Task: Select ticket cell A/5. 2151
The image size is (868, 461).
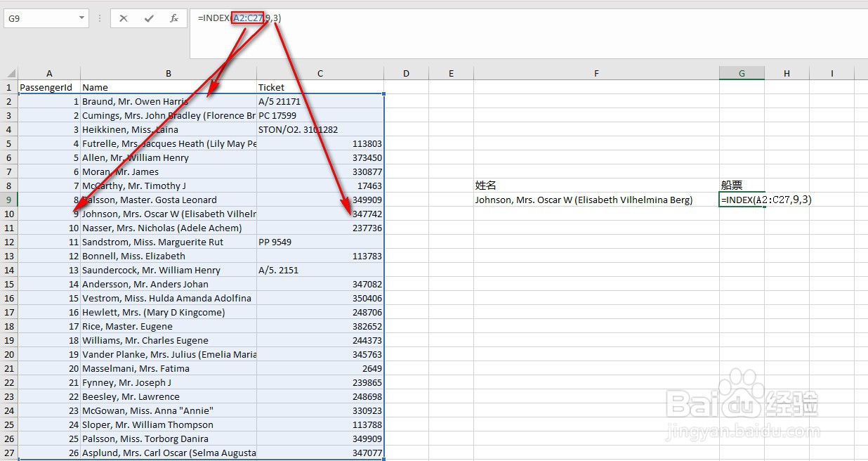Action: pos(320,270)
